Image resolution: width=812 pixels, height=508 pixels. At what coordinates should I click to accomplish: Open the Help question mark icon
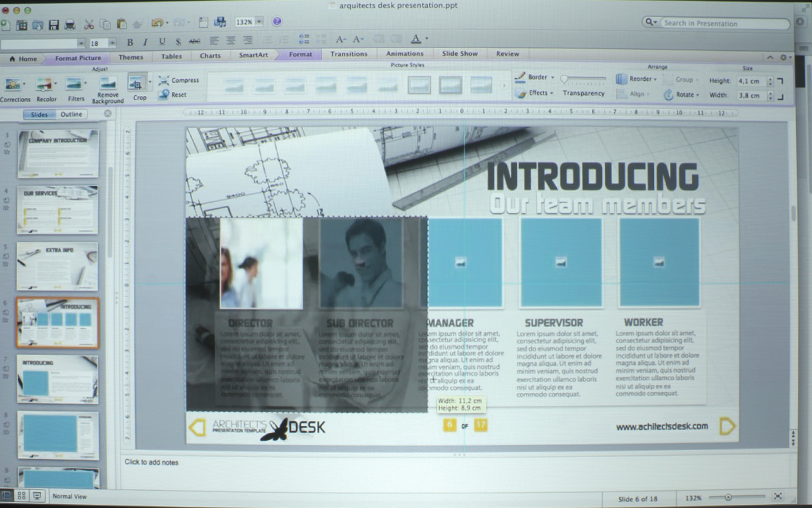pyautogui.click(x=277, y=22)
